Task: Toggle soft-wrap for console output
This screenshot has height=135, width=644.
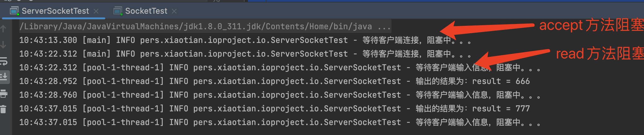Action: click(x=4, y=62)
